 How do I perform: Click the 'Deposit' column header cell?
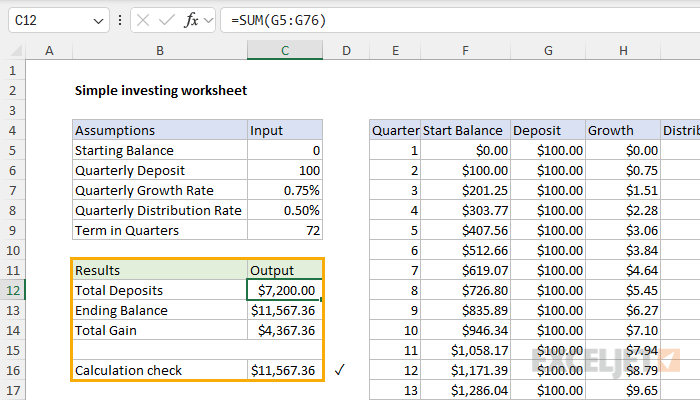pos(548,130)
